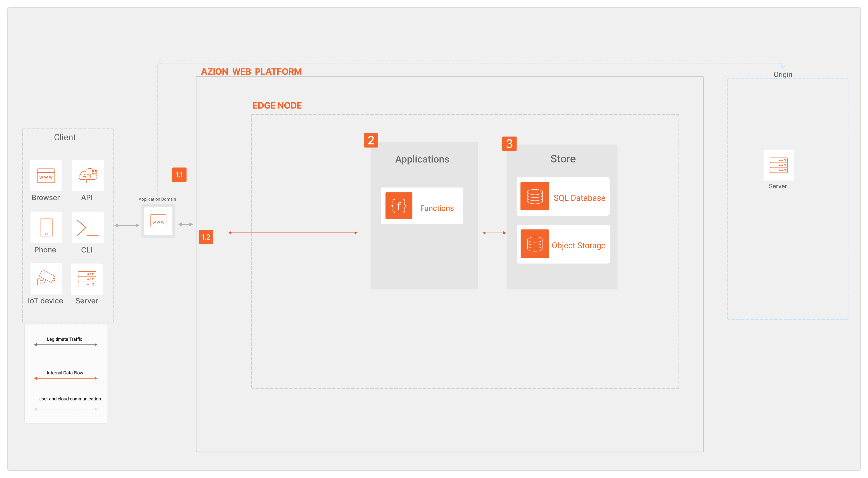Select the EDGE NODE heading

pyautogui.click(x=277, y=106)
